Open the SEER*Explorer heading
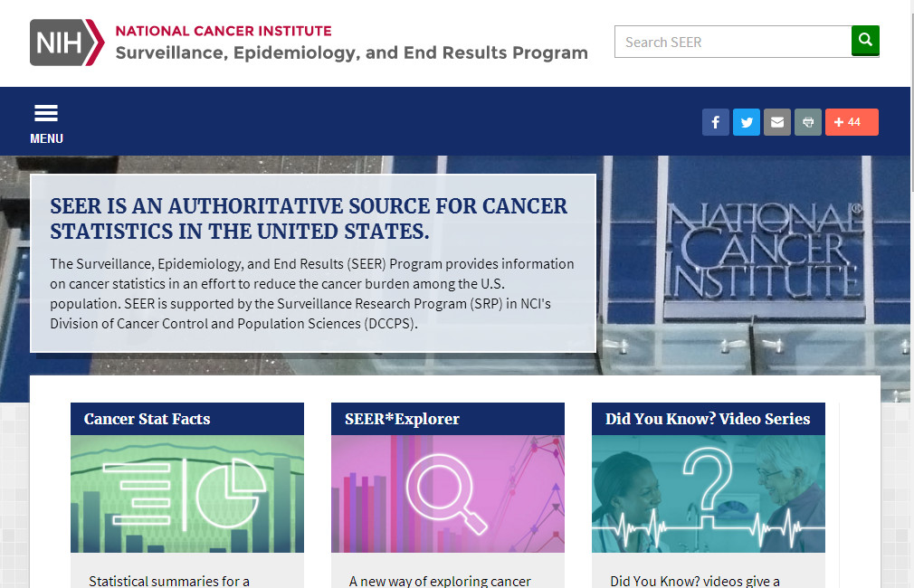This screenshot has height=588, width=914. click(x=402, y=419)
